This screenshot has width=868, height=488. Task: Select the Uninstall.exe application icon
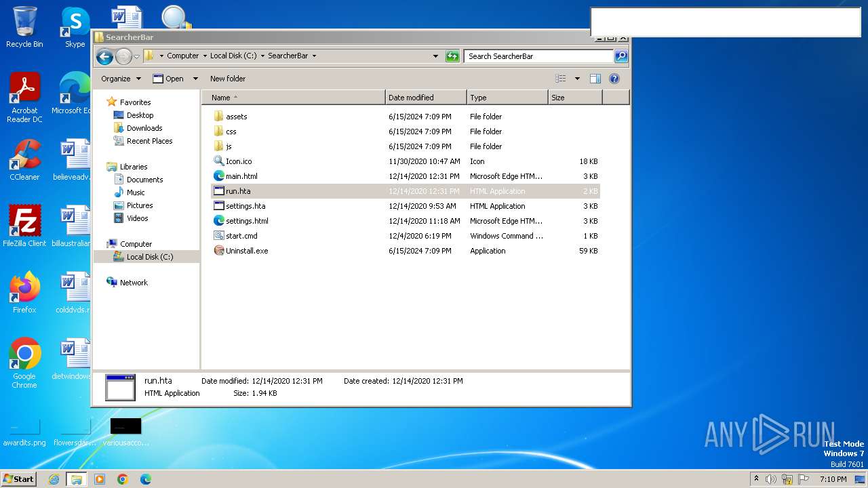click(218, 251)
